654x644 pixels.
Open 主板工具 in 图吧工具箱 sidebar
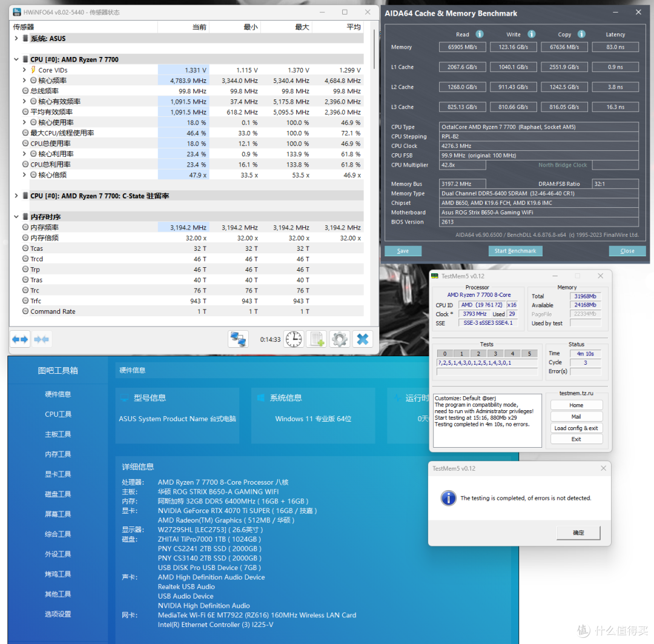pos(58,434)
